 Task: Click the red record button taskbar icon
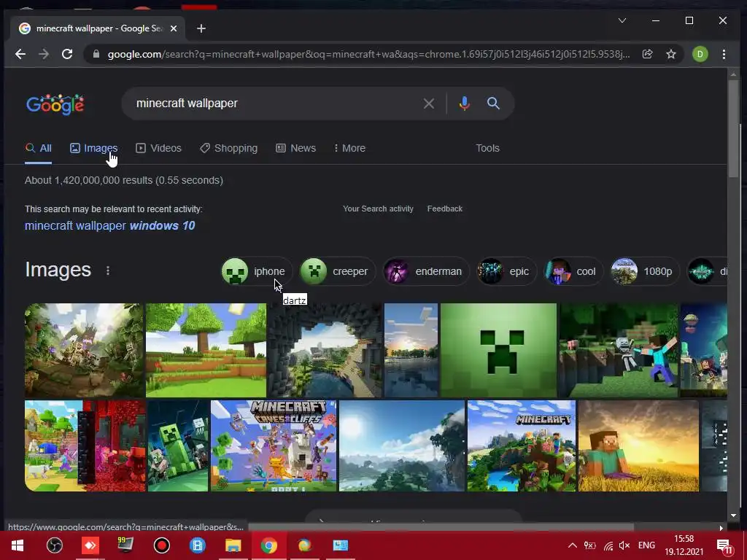(161, 545)
